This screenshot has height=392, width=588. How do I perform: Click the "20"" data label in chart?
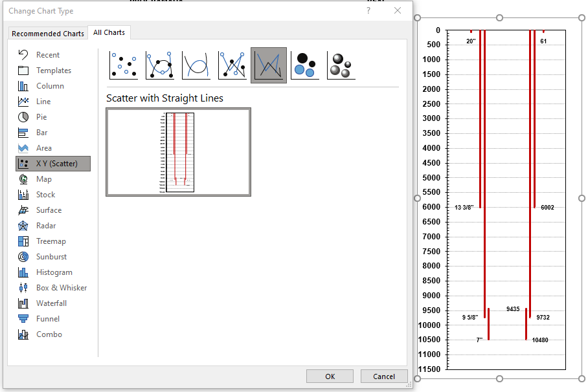471,41
